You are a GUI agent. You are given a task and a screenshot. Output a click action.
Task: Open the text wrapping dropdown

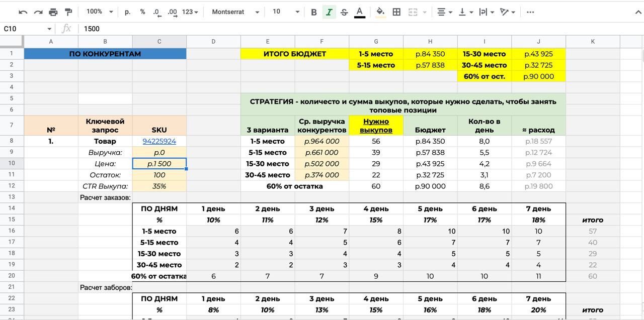tap(486, 12)
